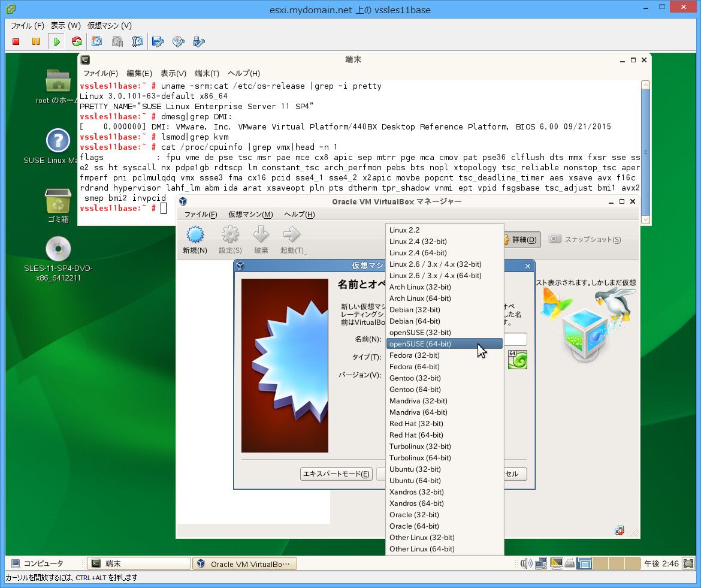701x588 pixels.
Task: Click the 新規(N) new VM icon in VirtualBox
Action: click(x=195, y=240)
